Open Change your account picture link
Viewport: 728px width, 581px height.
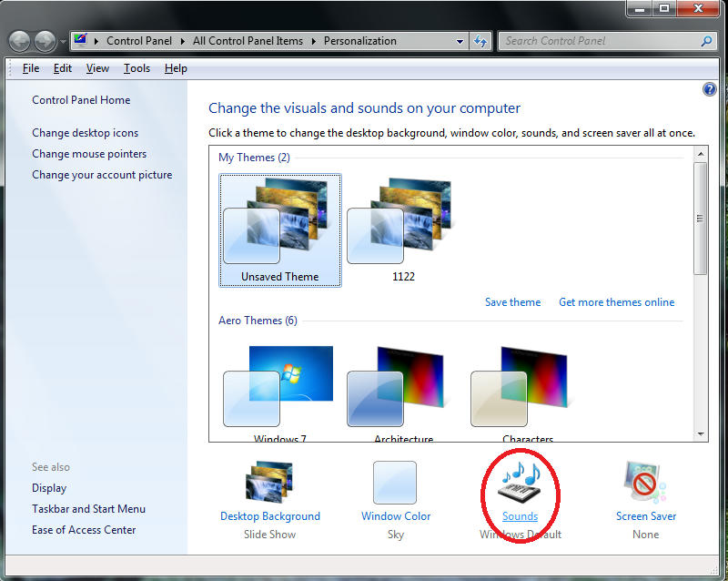pyautogui.click(x=102, y=175)
